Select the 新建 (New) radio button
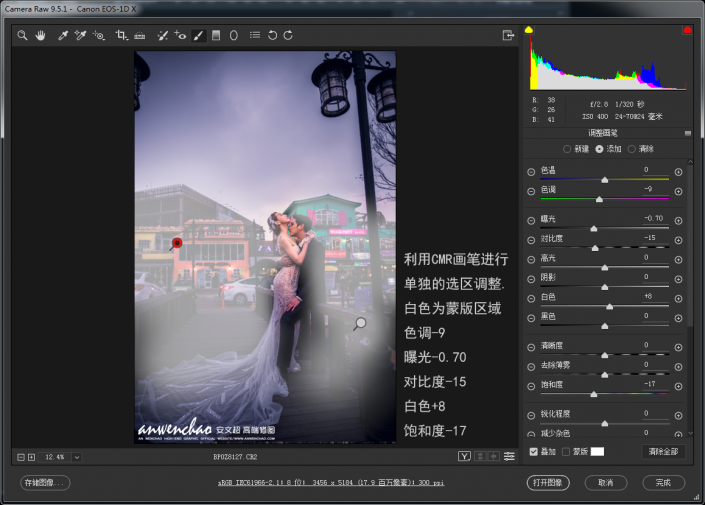 567,148
